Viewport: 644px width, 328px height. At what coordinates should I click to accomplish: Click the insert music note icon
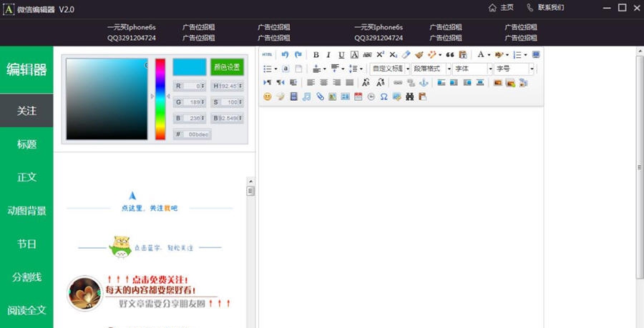(x=306, y=96)
